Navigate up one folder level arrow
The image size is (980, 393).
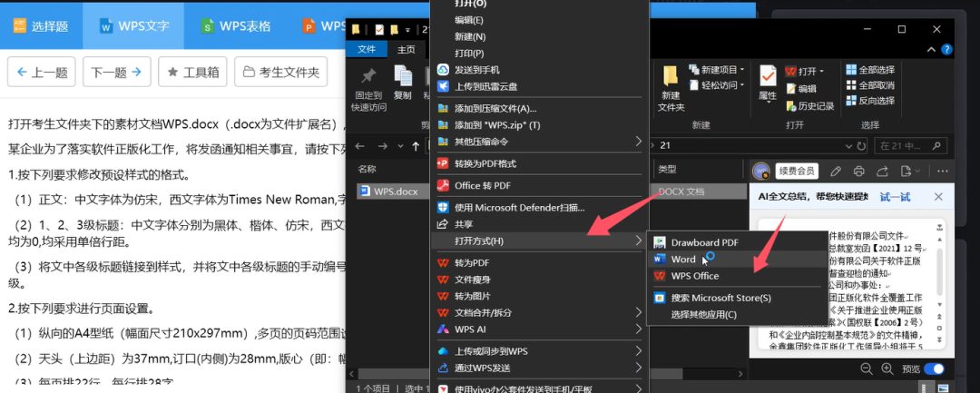coord(416,146)
